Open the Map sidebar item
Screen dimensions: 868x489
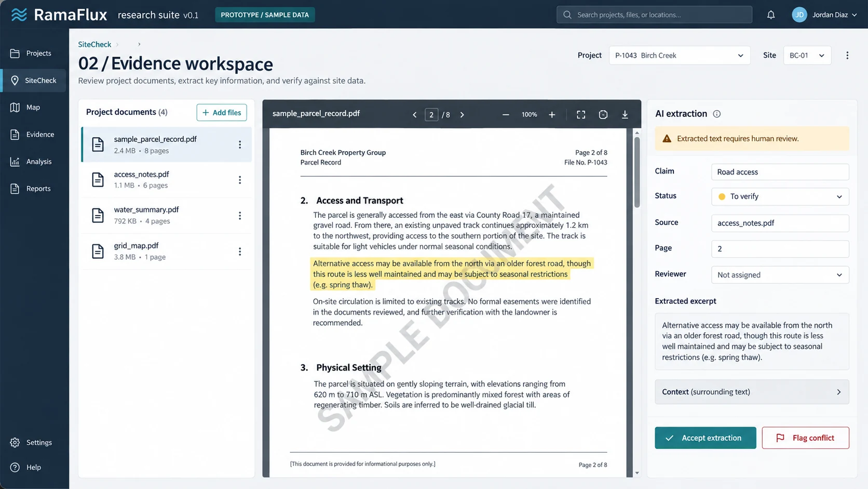pyautogui.click(x=33, y=108)
